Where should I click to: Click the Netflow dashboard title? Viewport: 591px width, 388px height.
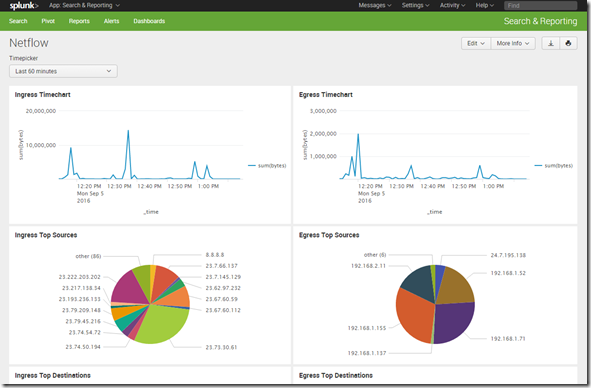coord(29,43)
